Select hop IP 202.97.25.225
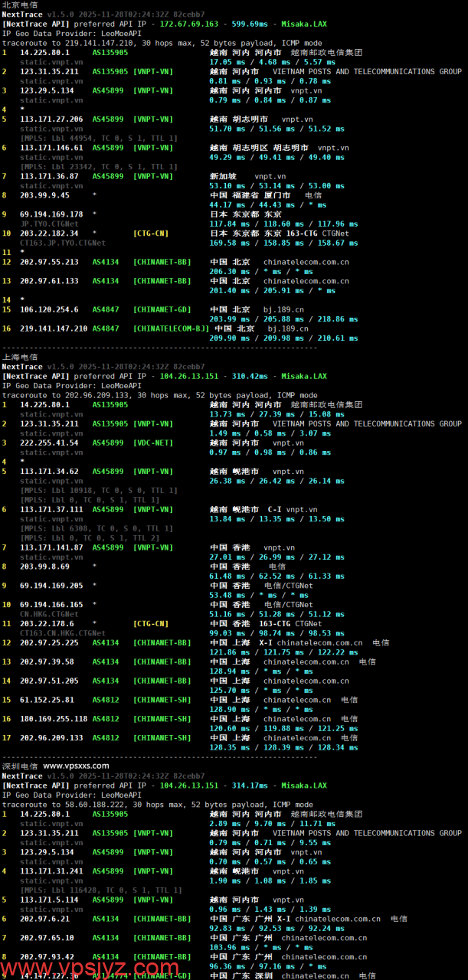The height and width of the screenshot is (980, 468). tap(49, 643)
